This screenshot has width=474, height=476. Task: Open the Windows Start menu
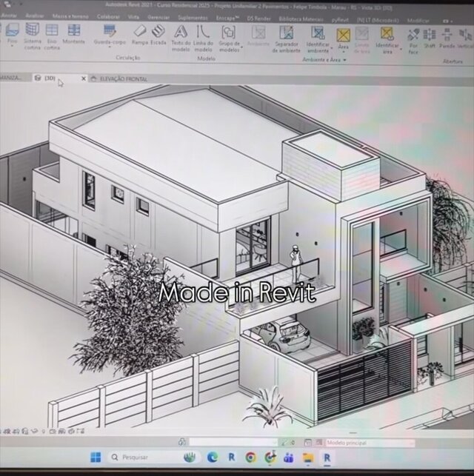(x=96, y=457)
